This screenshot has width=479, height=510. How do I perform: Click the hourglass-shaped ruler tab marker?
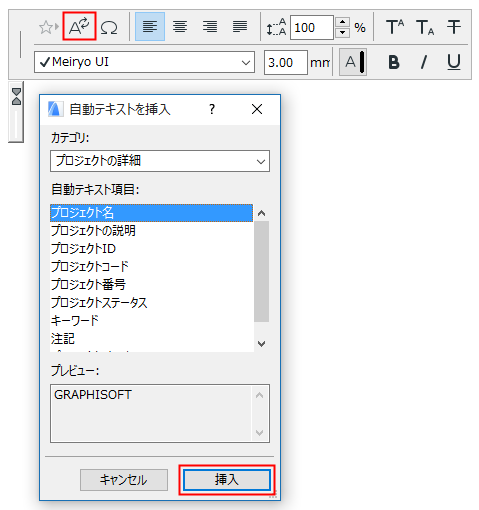pos(16,97)
